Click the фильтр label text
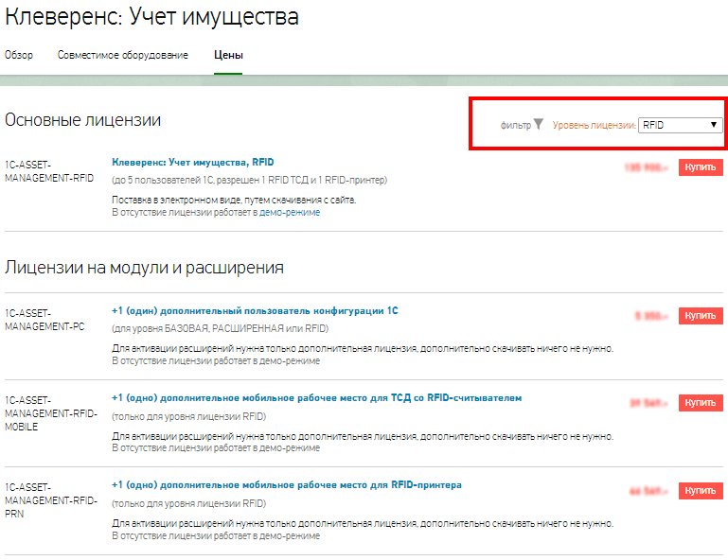Image resolution: width=728 pixels, height=560 pixels. click(515, 125)
